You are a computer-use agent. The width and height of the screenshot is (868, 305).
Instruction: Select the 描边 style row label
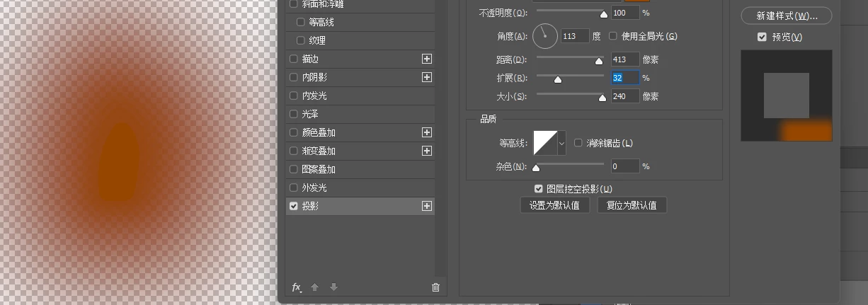click(310, 59)
